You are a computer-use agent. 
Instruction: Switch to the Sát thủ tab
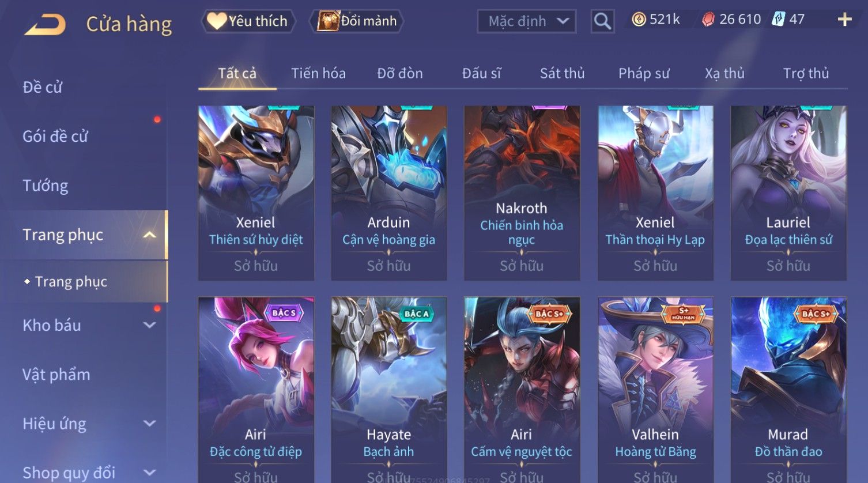[562, 73]
